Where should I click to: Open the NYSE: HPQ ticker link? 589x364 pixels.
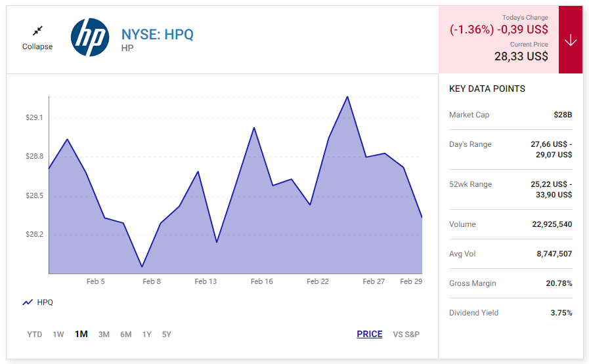pyautogui.click(x=157, y=35)
